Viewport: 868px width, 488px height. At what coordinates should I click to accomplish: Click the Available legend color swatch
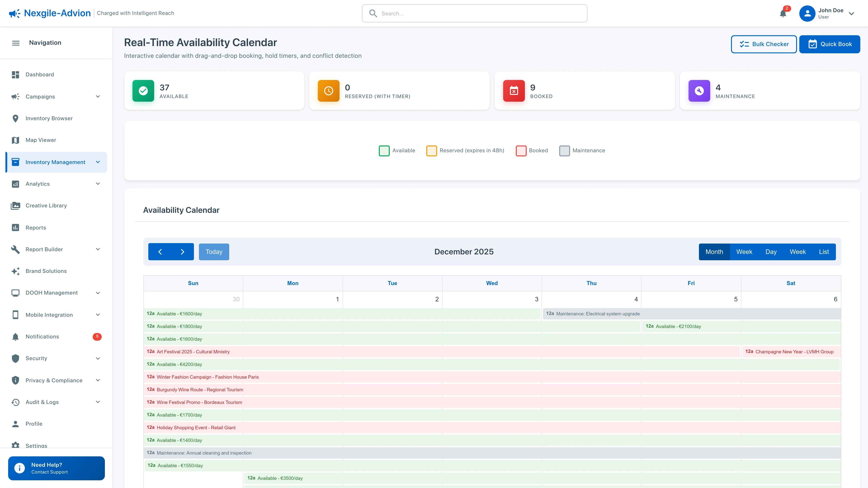click(x=384, y=150)
